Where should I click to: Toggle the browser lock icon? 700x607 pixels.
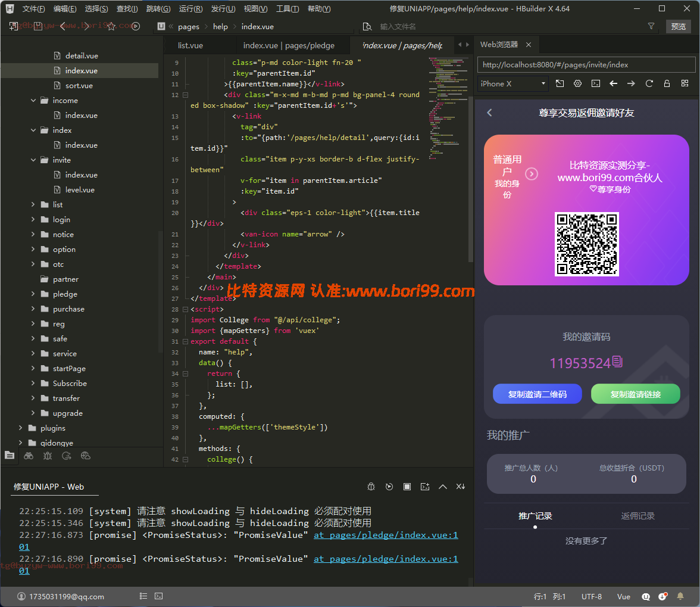(x=667, y=83)
